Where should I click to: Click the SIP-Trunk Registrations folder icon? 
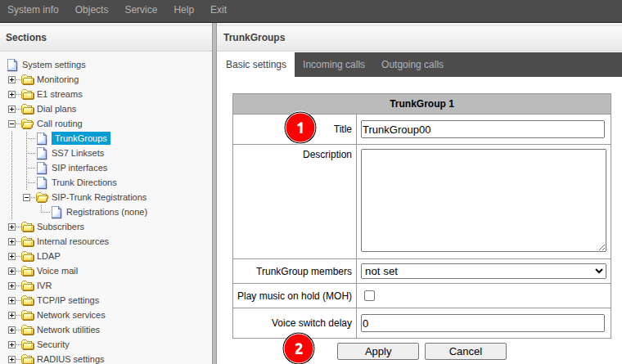43,197
